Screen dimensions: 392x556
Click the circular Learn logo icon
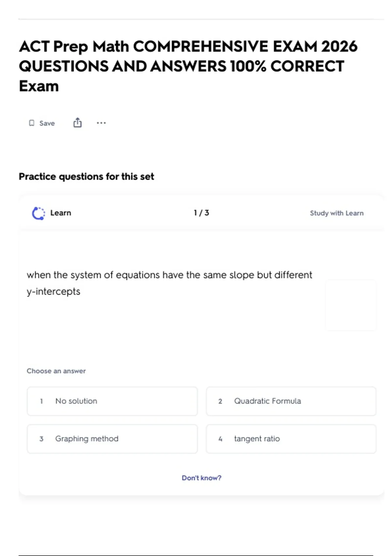pos(39,213)
